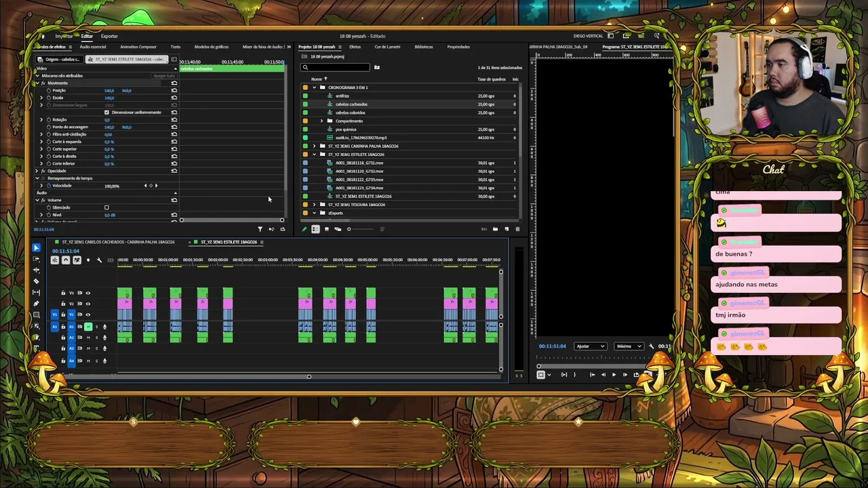
Task: Toggle project write-protection pencil icon
Action: 304,229
